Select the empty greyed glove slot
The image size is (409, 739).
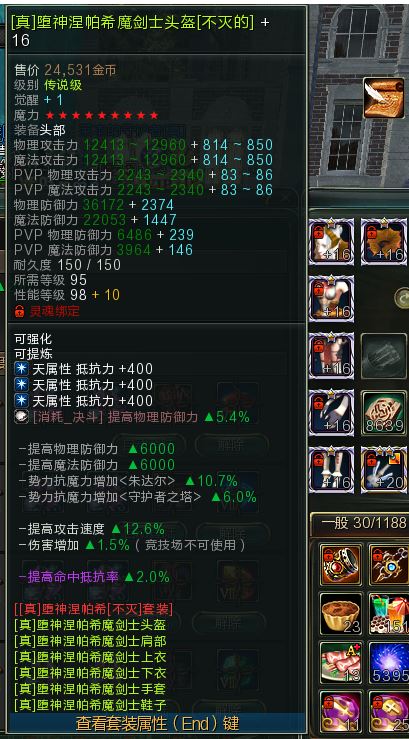(x=385, y=356)
